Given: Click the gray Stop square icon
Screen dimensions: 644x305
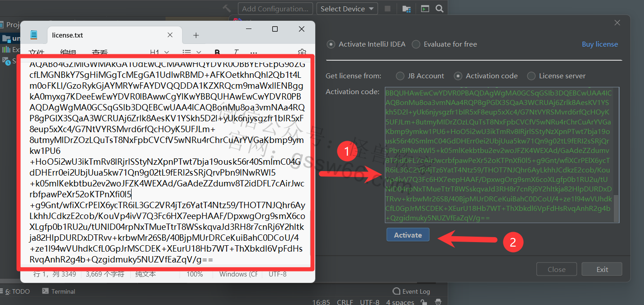Looking at the screenshot, I should click(388, 9).
